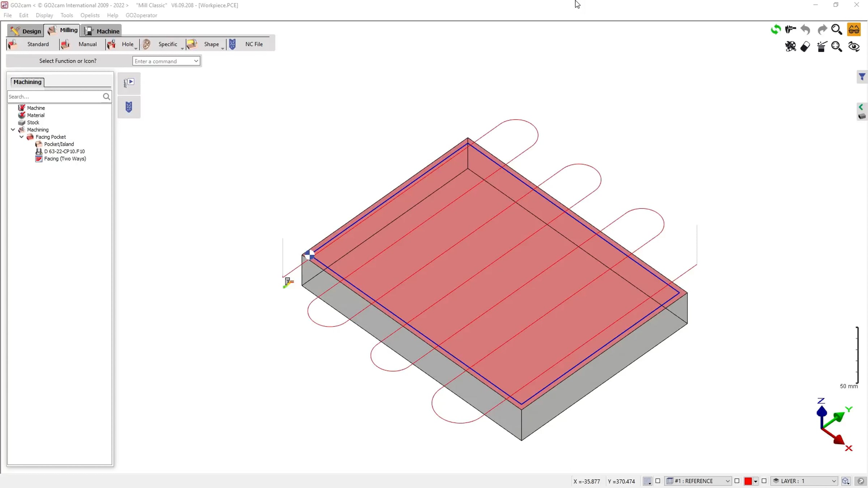
Task: Open the palette and wrench customization icon
Action: point(791,46)
